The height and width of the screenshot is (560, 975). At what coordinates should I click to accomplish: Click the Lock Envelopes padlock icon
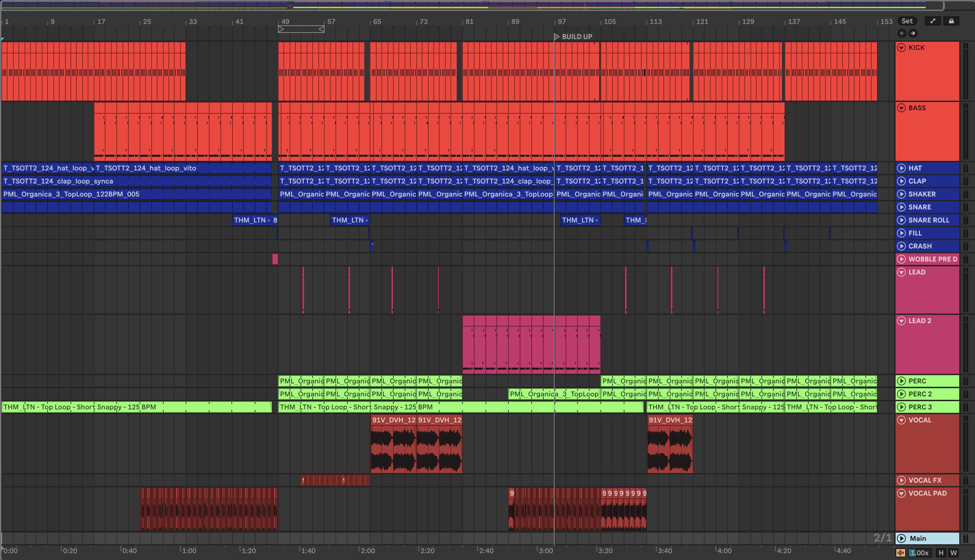click(951, 21)
